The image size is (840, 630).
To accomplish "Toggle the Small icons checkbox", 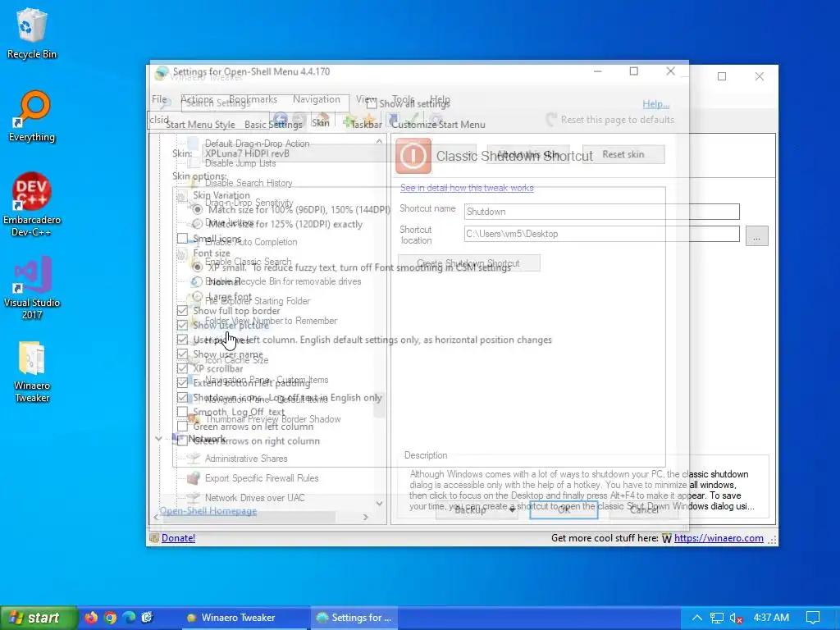I will pos(182,239).
